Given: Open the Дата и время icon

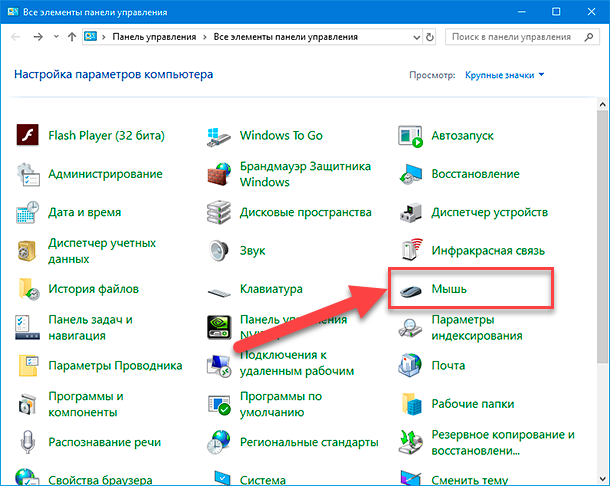Looking at the screenshot, I should (x=28, y=213).
